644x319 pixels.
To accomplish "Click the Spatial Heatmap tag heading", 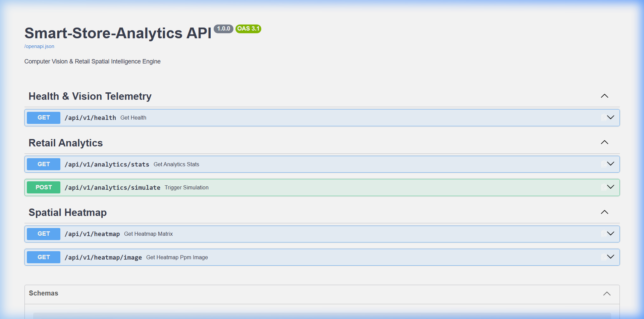I will tap(67, 213).
